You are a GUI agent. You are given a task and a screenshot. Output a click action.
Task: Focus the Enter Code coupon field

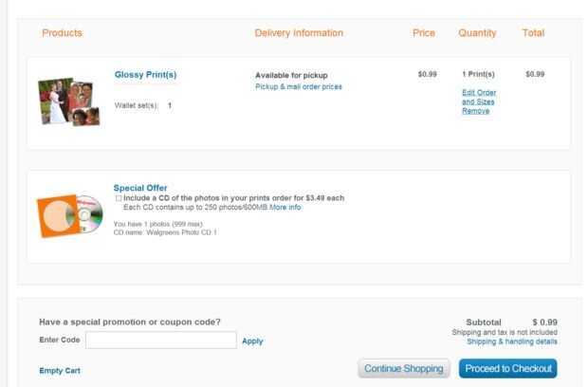160,341
